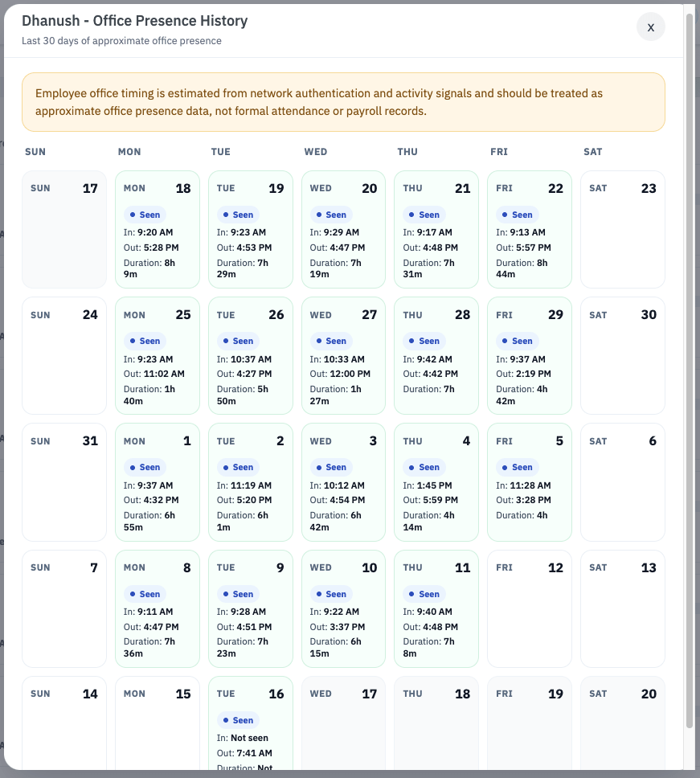Click the Seen badge on Thursday 4

(x=424, y=468)
